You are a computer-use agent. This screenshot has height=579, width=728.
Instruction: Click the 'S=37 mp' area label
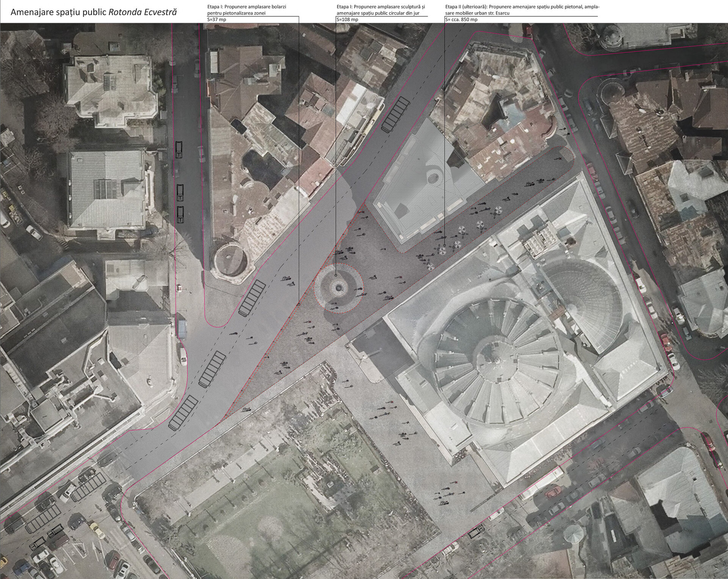(217, 19)
